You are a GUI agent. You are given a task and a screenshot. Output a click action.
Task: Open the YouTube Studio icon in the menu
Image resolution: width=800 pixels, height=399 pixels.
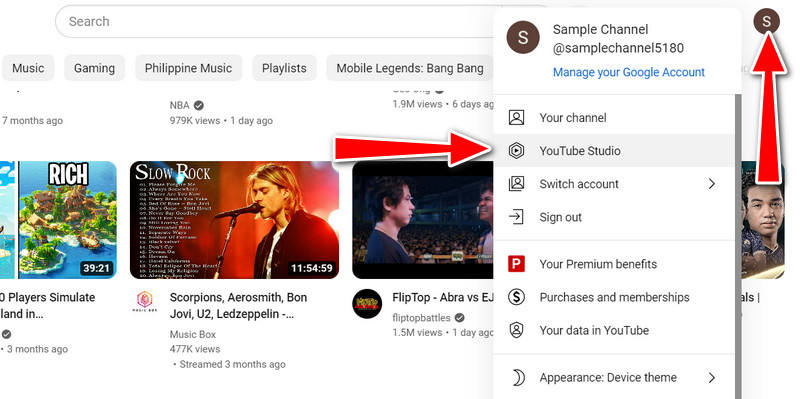click(516, 151)
